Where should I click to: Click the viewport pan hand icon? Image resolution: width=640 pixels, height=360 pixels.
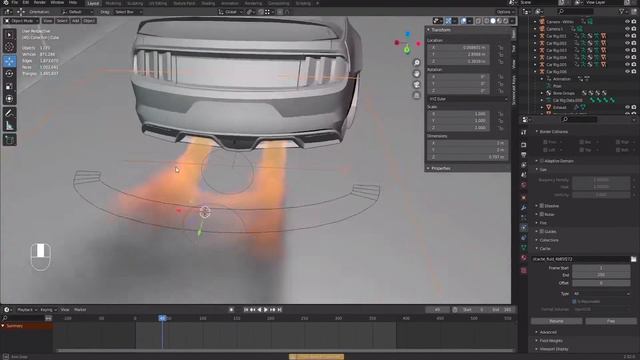416,73
